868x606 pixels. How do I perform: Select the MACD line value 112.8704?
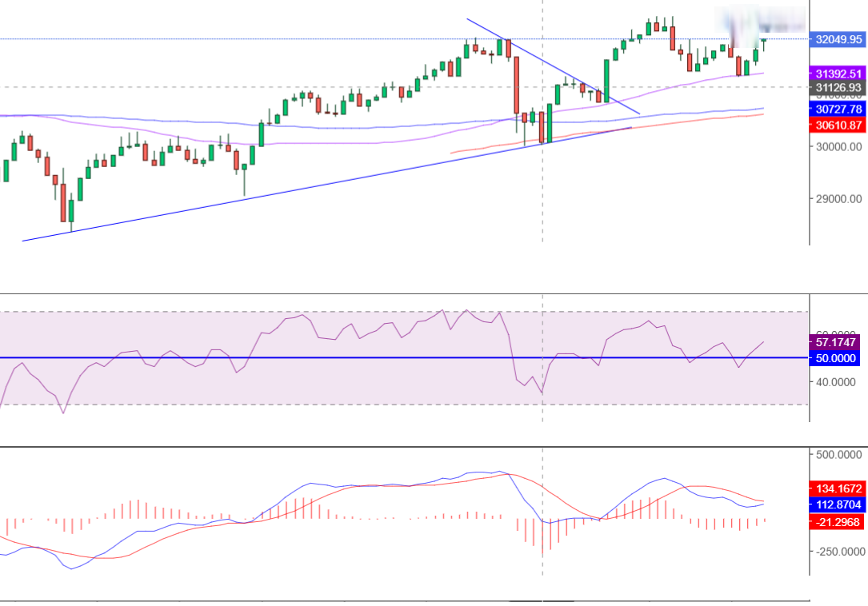coord(838,504)
